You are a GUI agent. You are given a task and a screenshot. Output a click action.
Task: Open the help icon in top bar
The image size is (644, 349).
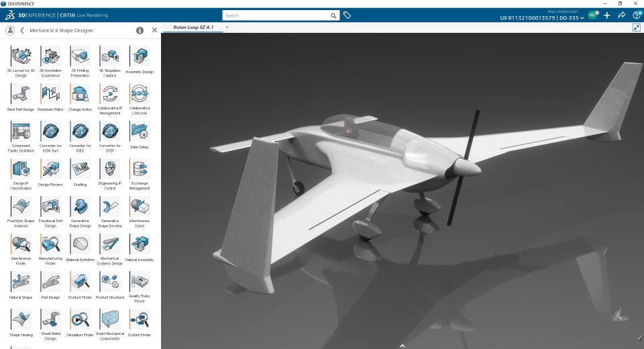pos(637,15)
